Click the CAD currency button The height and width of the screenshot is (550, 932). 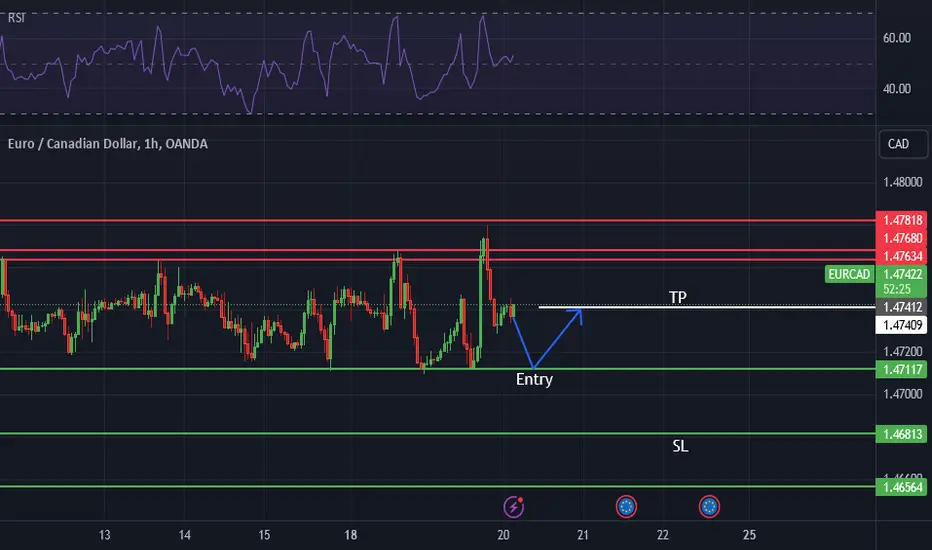pyautogui.click(x=903, y=144)
